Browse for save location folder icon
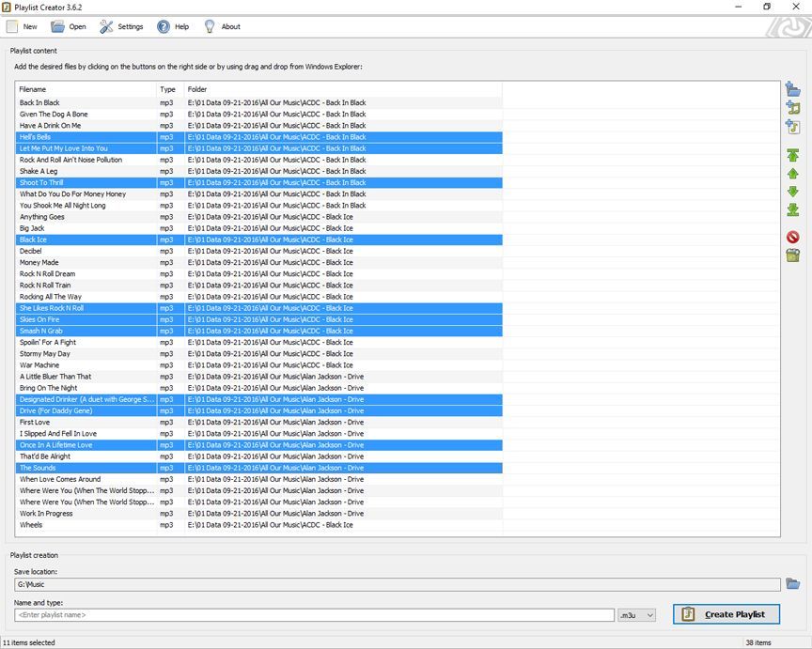The height and width of the screenshot is (649, 812). (x=792, y=584)
